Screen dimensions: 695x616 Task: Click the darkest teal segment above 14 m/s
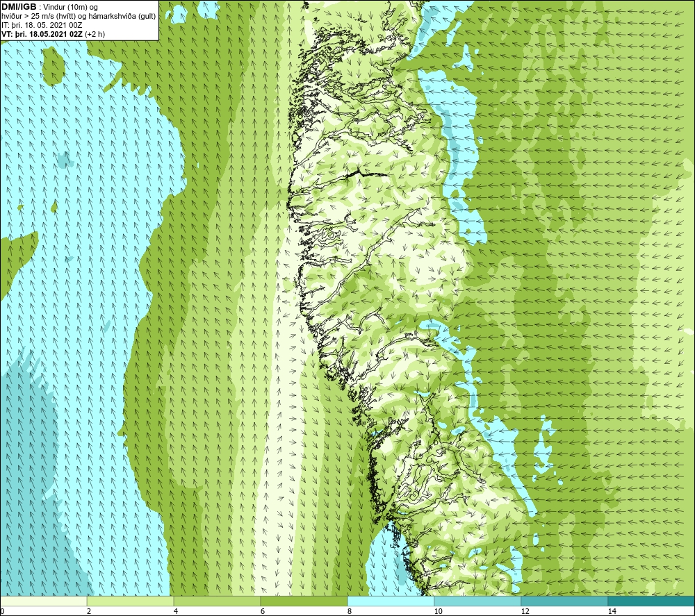(652, 601)
